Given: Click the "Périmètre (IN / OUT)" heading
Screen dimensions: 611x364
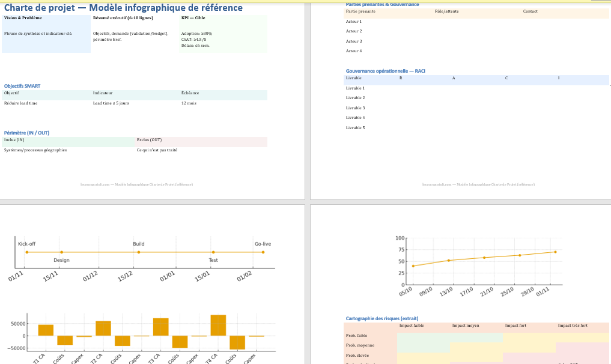Looking at the screenshot, I should pos(27,132).
